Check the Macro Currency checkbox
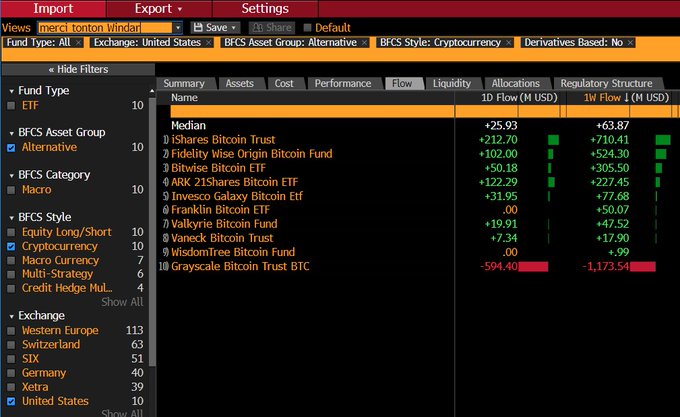 (11, 261)
